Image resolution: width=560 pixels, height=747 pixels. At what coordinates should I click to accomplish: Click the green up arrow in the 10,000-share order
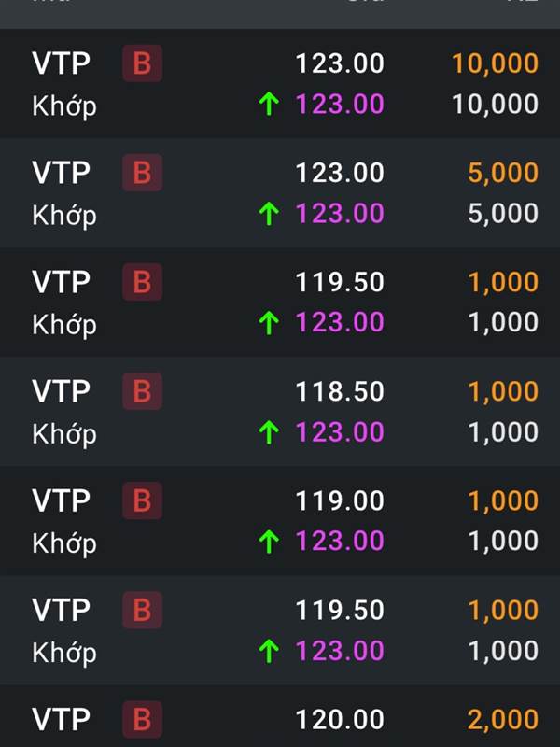(269, 105)
